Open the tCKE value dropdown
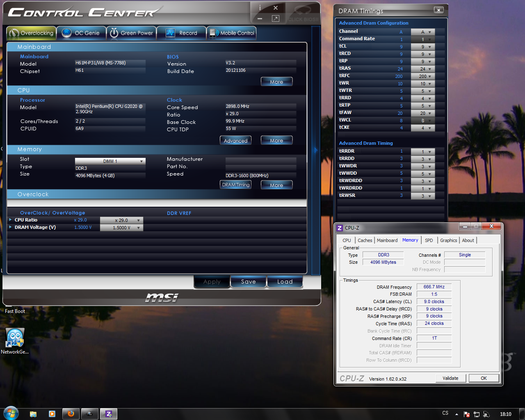525x420 pixels. pos(422,128)
